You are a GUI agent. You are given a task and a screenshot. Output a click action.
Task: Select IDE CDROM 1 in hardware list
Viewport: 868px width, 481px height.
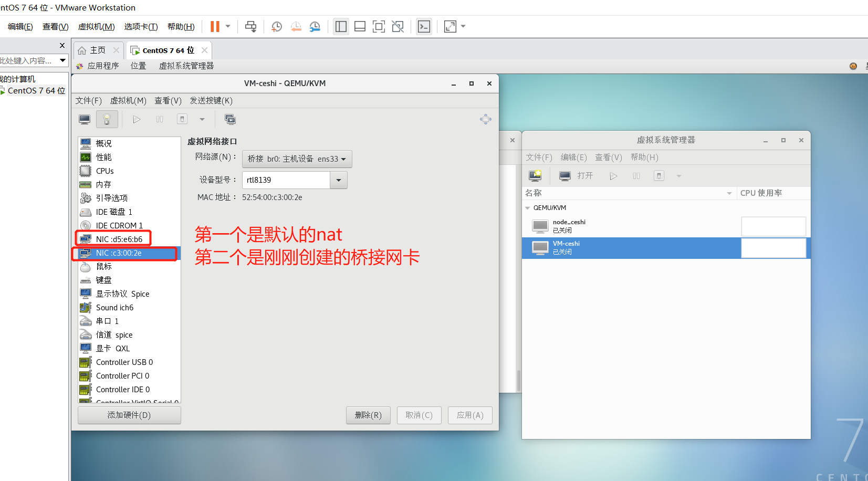(129, 225)
